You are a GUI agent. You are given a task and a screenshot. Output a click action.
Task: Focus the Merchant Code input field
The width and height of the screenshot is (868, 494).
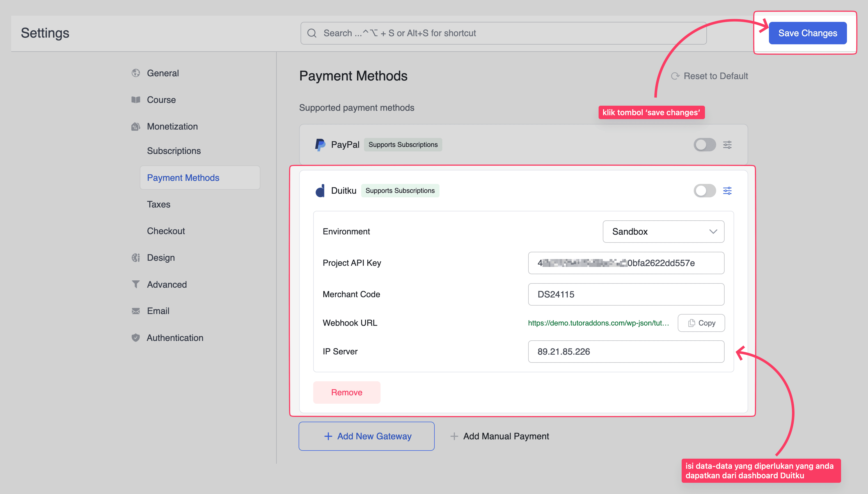click(x=626, y=294)
